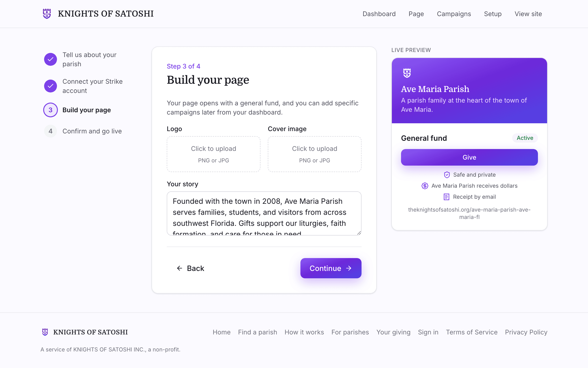The width and height of the screenshot is (588, 368).
Task: Open Page in the top navigation
Action: (416, 14)
